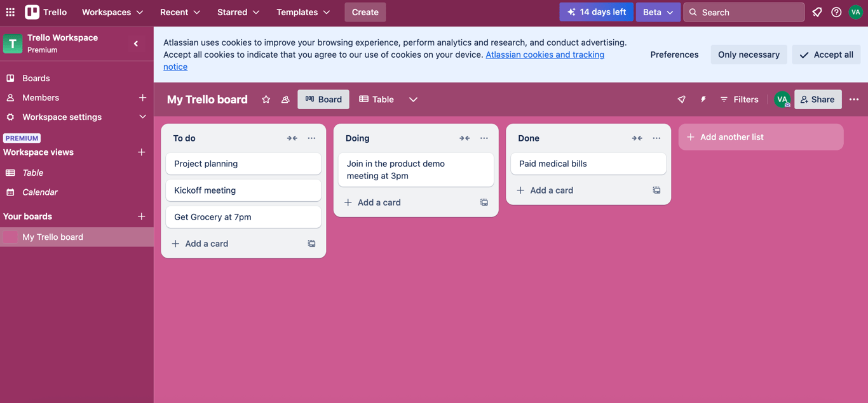Screen dimensions: 868x403
Task: Click the Done list title
Action: [x=529, y=138]
